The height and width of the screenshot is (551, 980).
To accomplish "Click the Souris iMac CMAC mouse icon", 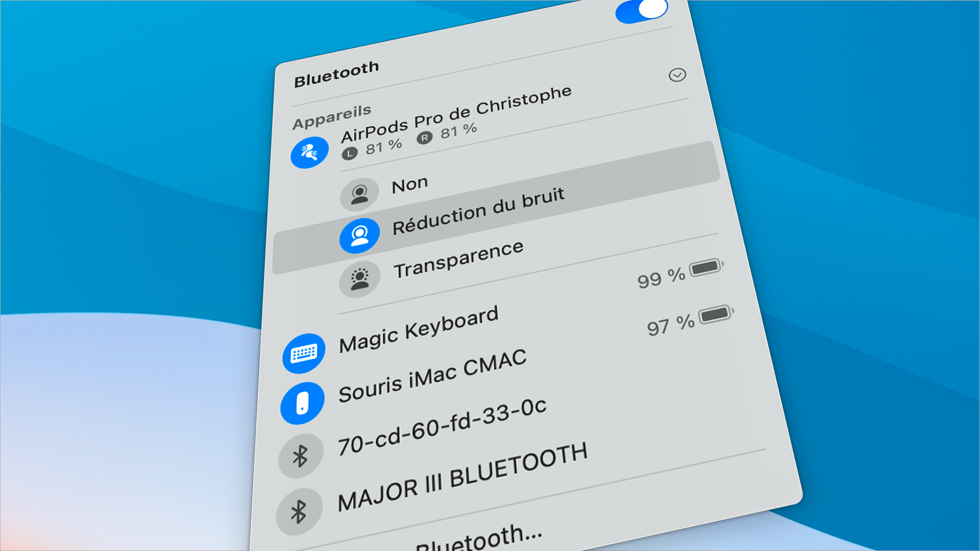I will [302, 403].
